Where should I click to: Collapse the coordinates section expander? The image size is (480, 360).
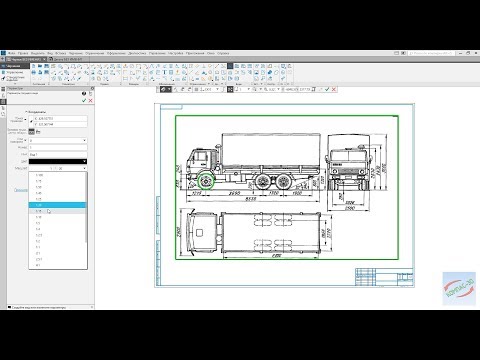coord(27,112)
